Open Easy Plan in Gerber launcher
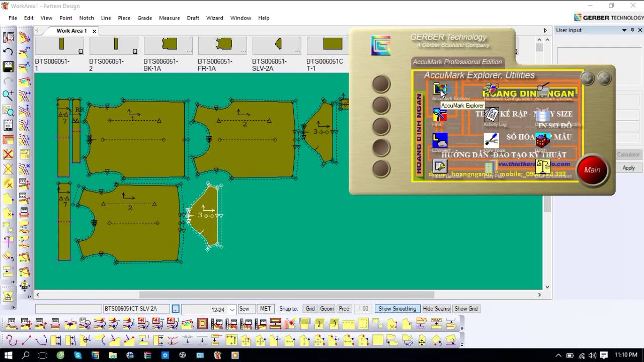Viewport: 644px width, 362px height. tap(491, 167)
